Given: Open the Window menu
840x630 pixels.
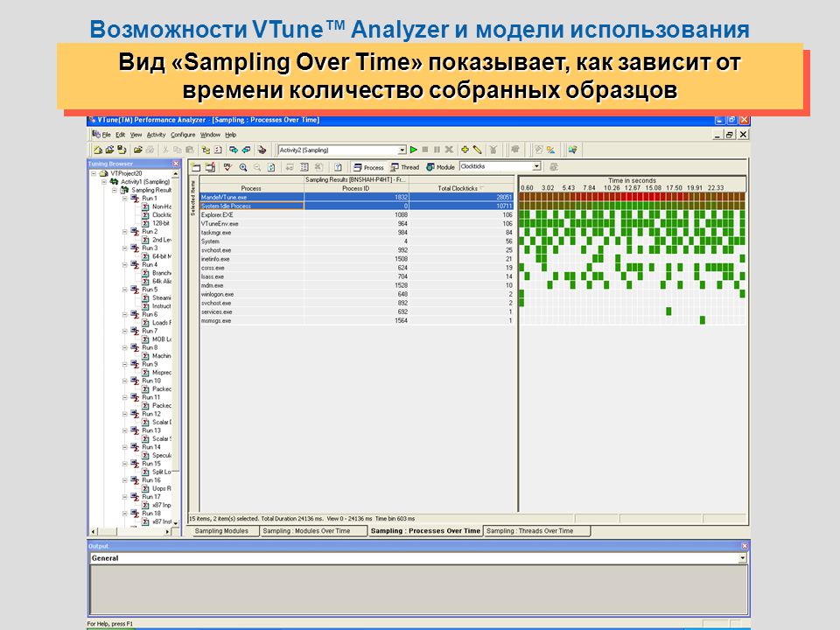Looking at the screenshot, I should tap(210, 135).
